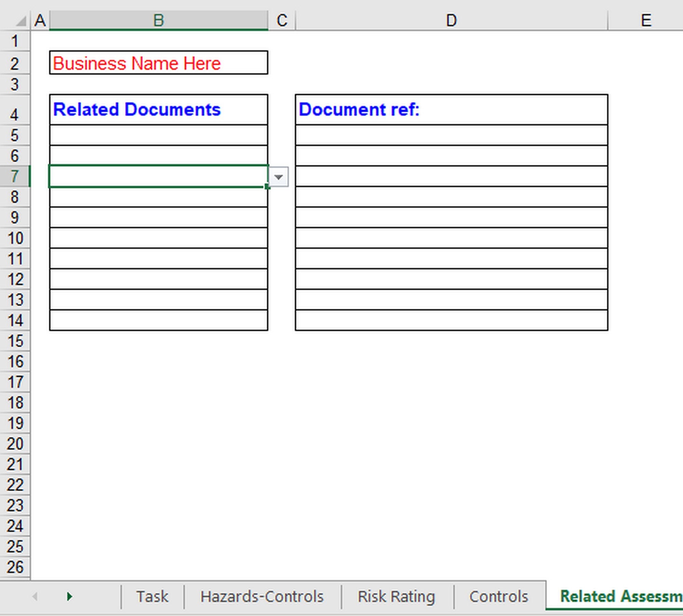This screenshot has width=683, height=616.
Task: Click the row 14 header
Action: pos(15,321)
